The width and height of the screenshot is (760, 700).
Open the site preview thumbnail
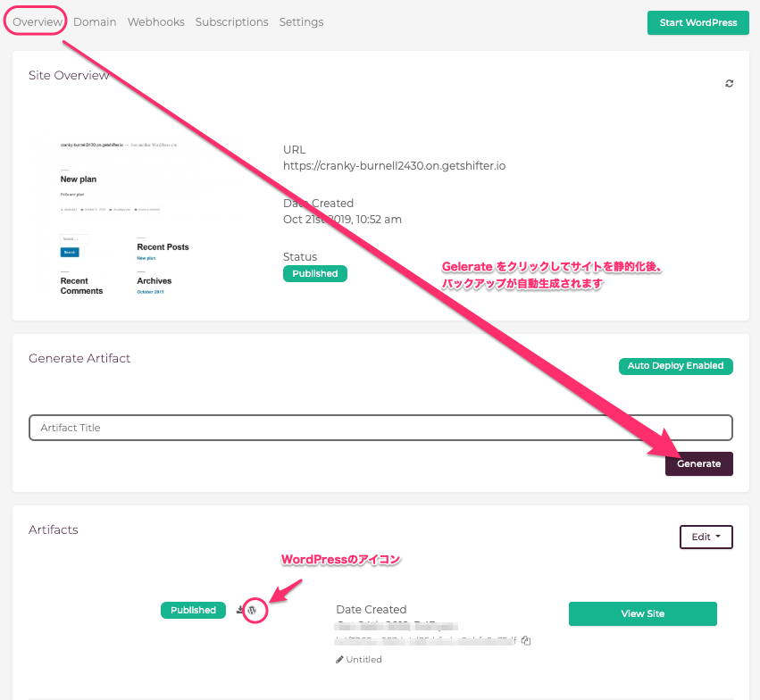(x=136, y=213)
